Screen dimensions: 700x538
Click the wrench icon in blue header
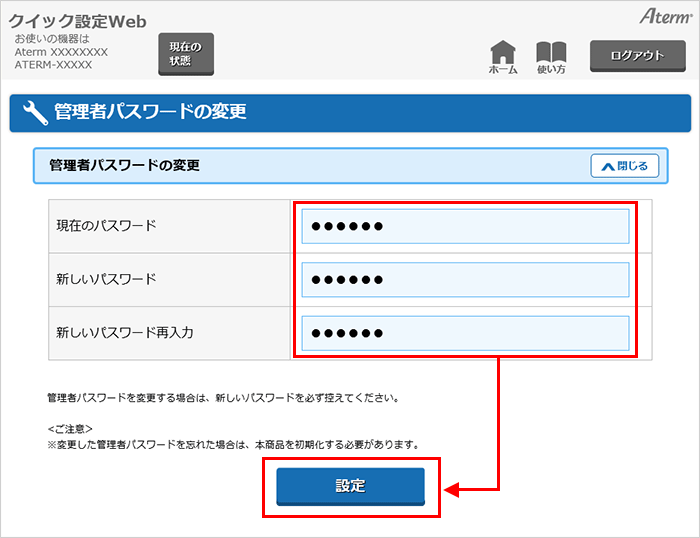(x=35, y=113)
